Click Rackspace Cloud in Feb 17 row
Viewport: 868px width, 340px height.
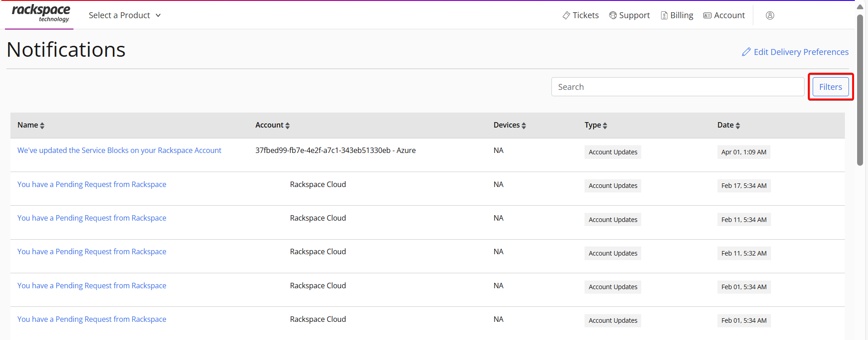[x=318, y=184]
